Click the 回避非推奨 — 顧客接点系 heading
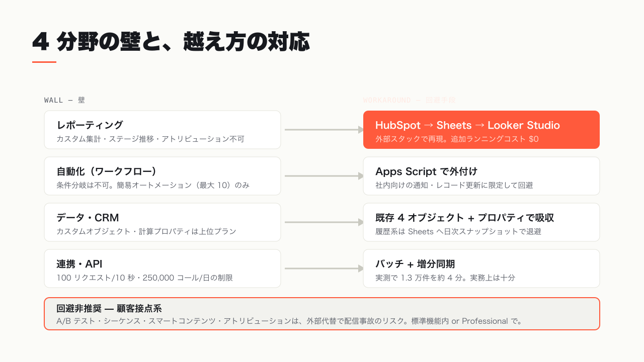The width and height of the screenshot is (644, 362). [109, 309]
